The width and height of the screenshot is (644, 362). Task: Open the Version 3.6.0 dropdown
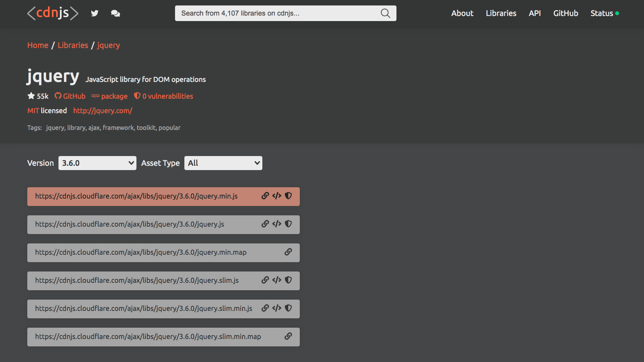[x=97, y=163]
